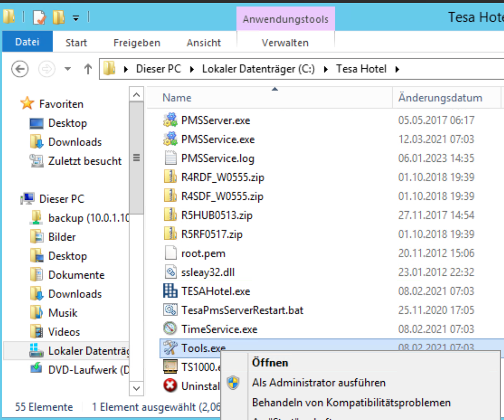Select Videos in the navigation pane

pos(64,332)
